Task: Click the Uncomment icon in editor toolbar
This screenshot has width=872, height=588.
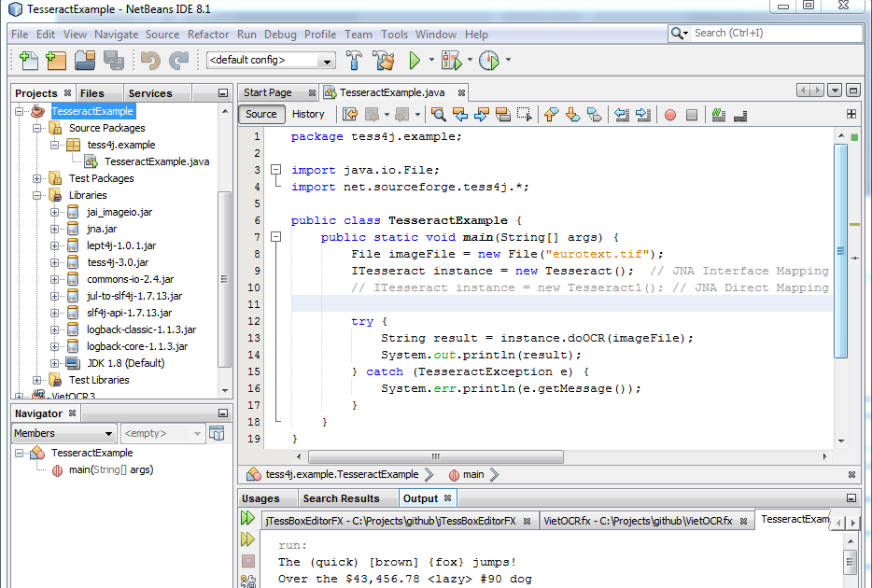Action: [x=740, y=115]
